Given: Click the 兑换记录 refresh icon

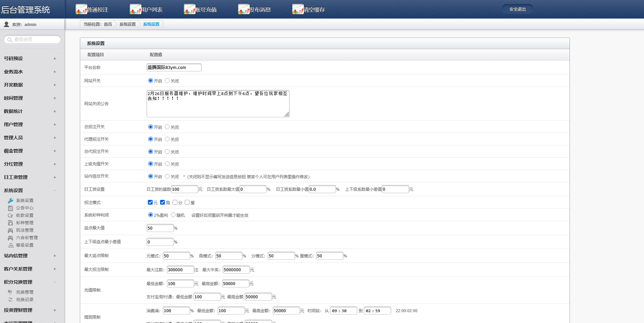Looking at the screenshot, I should [x=10, y=300].
